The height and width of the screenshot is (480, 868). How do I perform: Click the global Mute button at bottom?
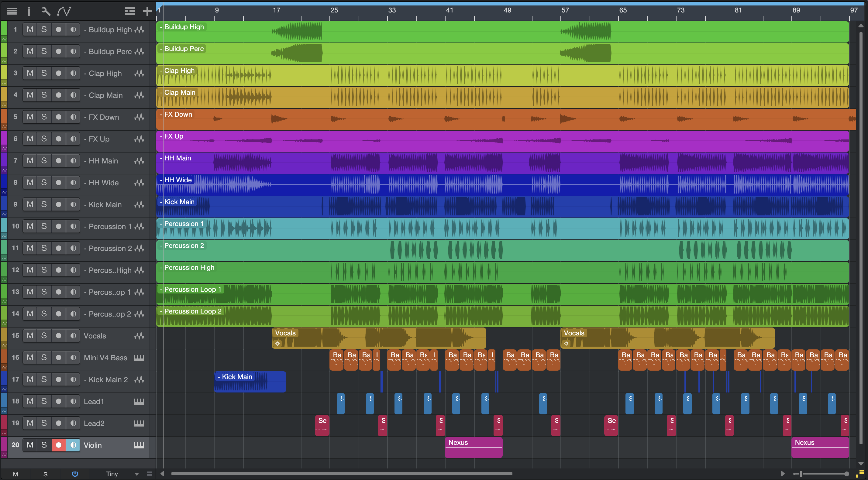(15, 474)
